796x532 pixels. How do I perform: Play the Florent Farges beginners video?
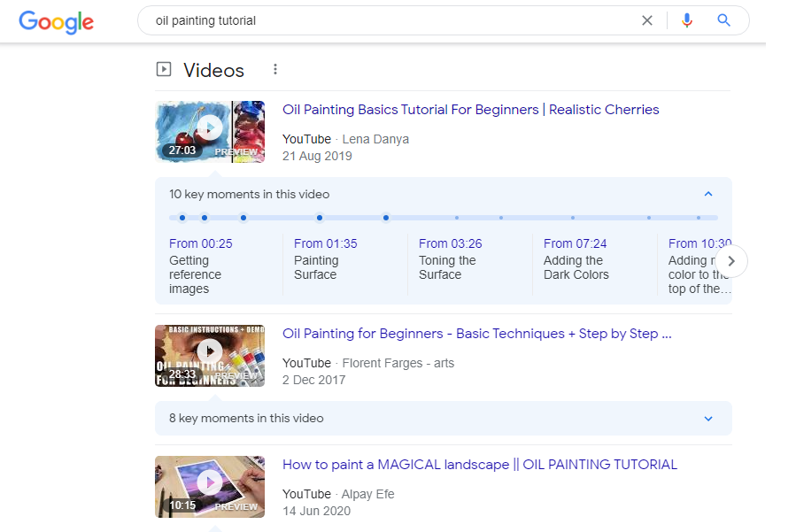click(210, 351)
